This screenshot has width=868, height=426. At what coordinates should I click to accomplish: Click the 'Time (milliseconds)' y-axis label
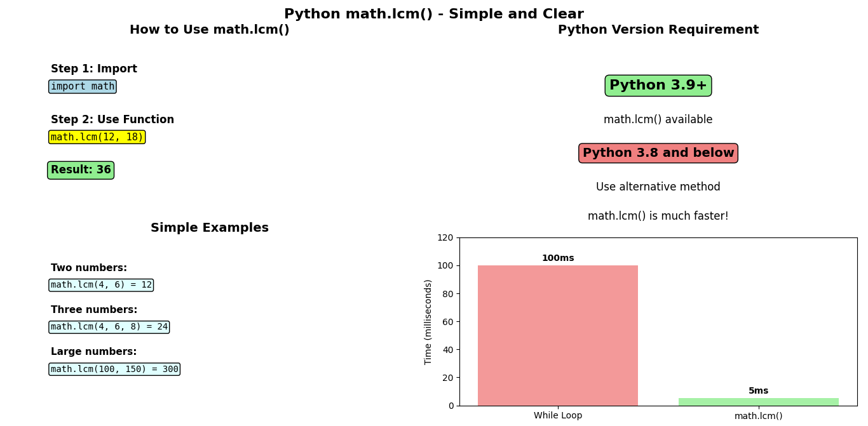[x=429, y=322]
